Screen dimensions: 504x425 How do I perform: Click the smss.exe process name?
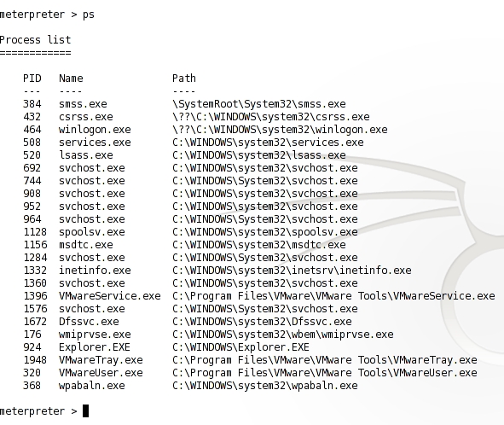pos(83,104)
